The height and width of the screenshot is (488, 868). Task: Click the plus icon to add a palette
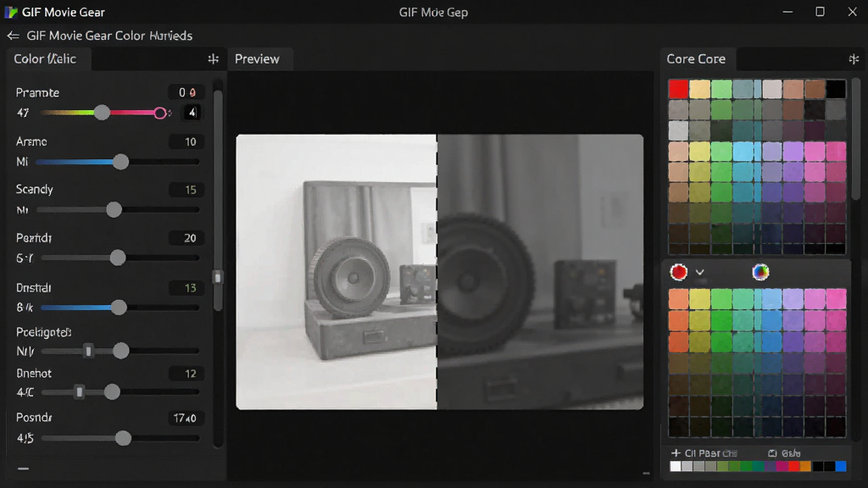pyautogui.click(x=676, y=453)
